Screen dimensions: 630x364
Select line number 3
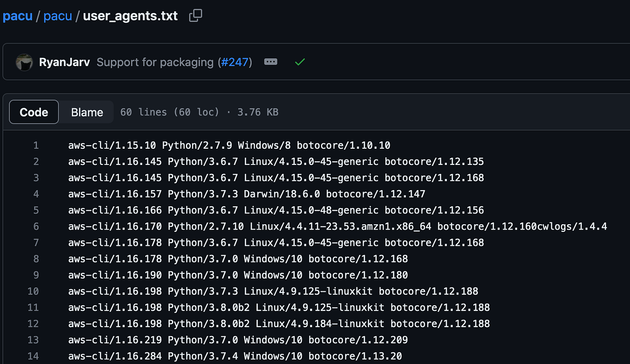36,178
